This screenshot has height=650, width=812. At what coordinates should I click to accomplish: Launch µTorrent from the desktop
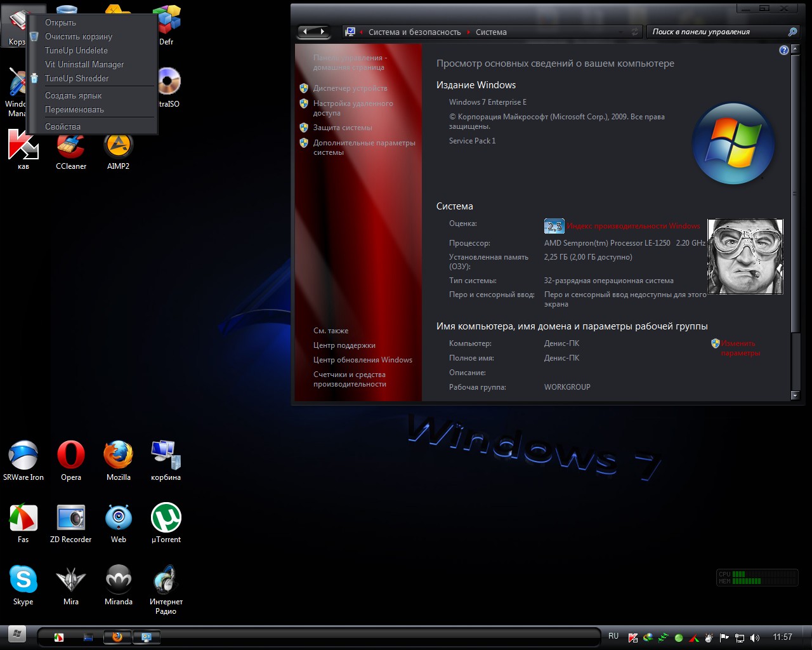pos(166,523)
